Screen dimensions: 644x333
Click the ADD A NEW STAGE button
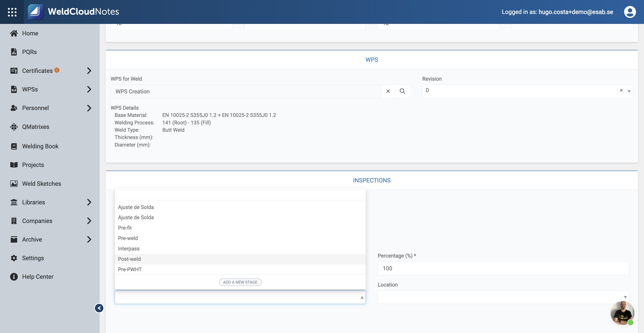240,282
